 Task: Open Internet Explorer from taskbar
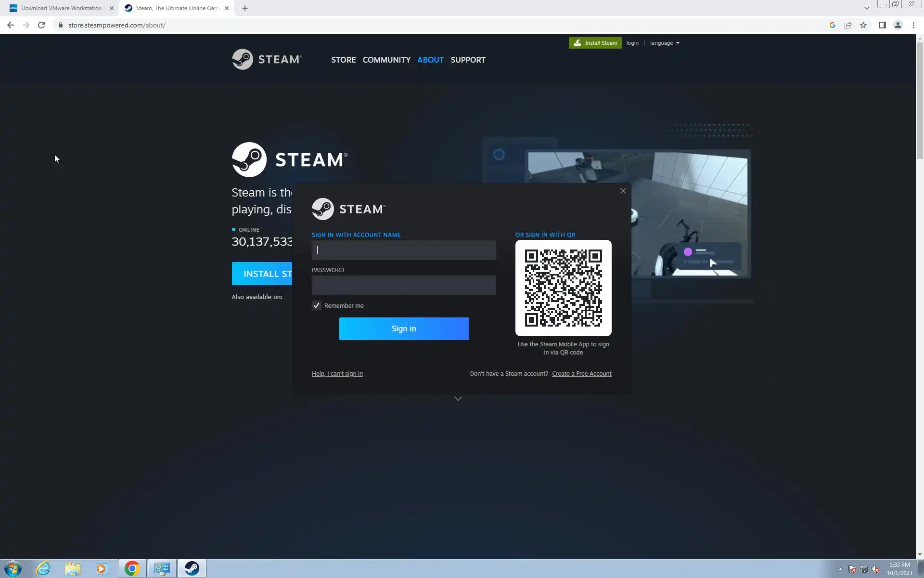43,568
